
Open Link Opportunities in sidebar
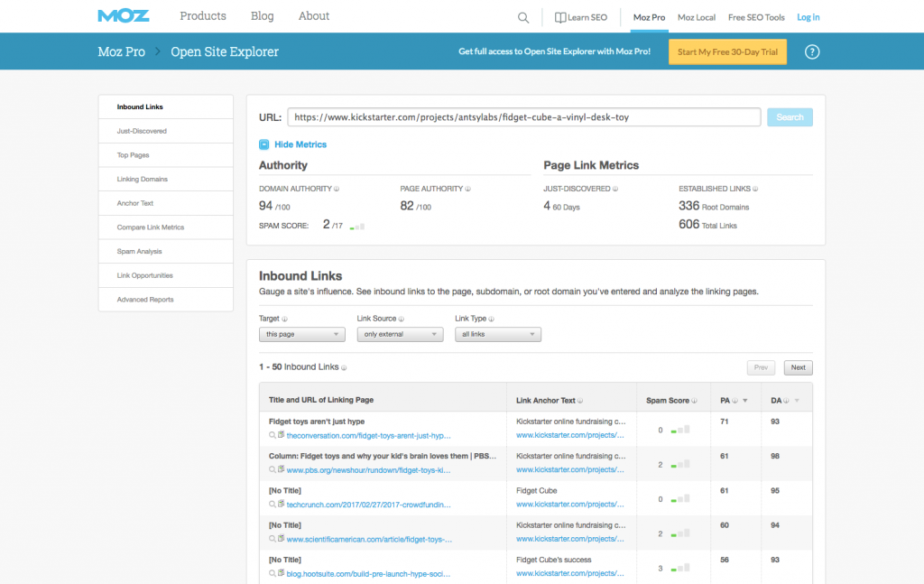(166, 276)
